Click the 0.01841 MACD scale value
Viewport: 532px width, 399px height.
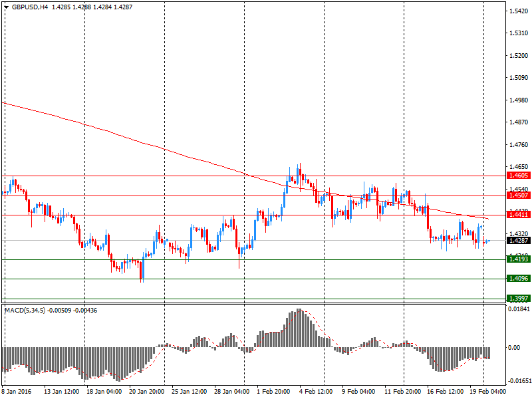click(x=519, y=309)
